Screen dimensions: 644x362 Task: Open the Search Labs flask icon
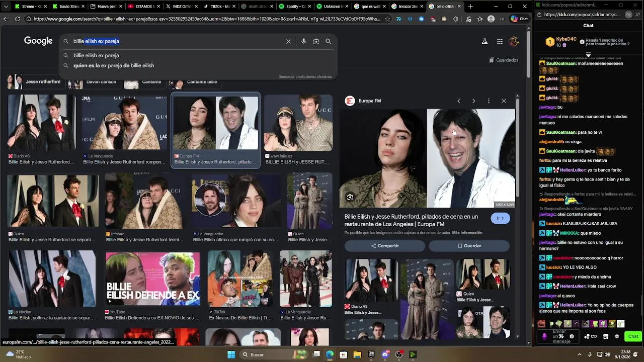tap(485, 42)
